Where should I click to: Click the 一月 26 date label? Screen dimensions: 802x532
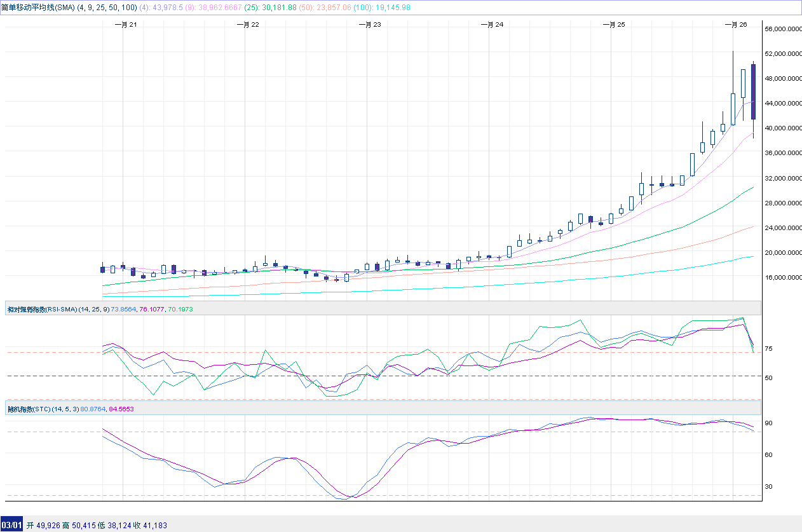(x=735, y=24)
